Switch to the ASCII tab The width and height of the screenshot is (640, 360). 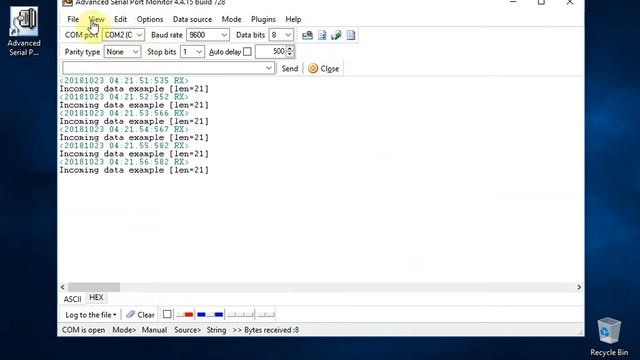(x=72, y=299)
